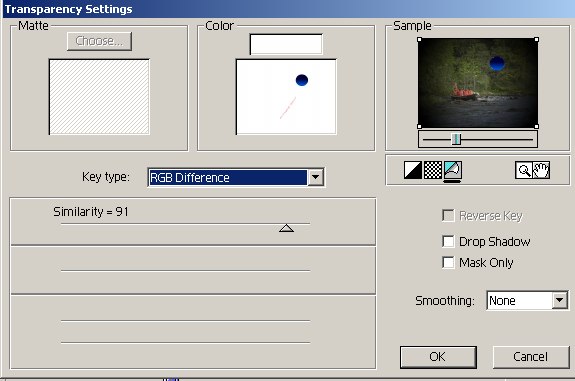The width and height of the screenshot is (575, 381).
Task: Click bottom-right handle of Sample preview
Action: point(536,127)
